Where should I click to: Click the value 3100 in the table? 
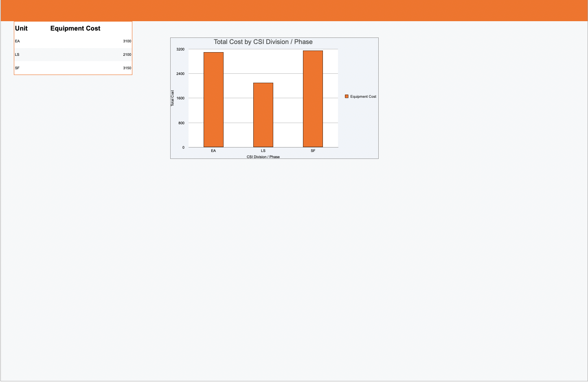pos(127,41)
